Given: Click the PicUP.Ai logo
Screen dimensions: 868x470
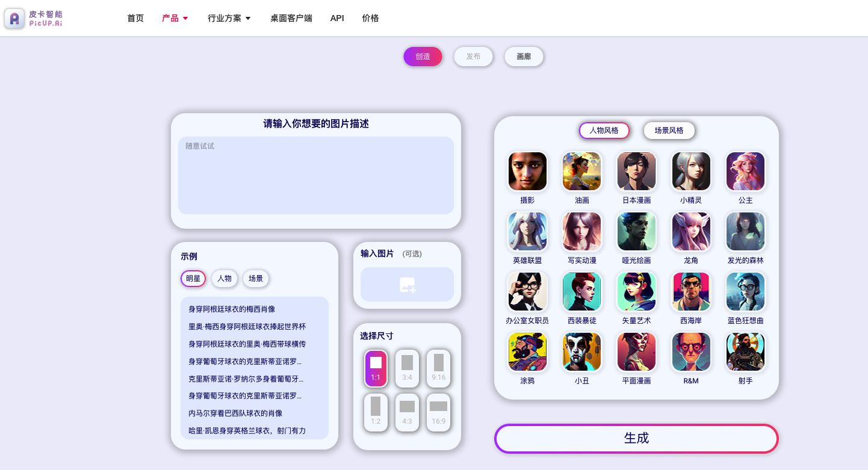Looking at the screenshot, I should click(33, 18).
